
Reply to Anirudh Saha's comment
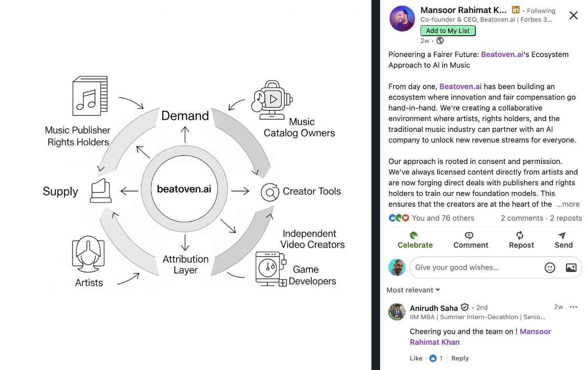coord(460,358)
